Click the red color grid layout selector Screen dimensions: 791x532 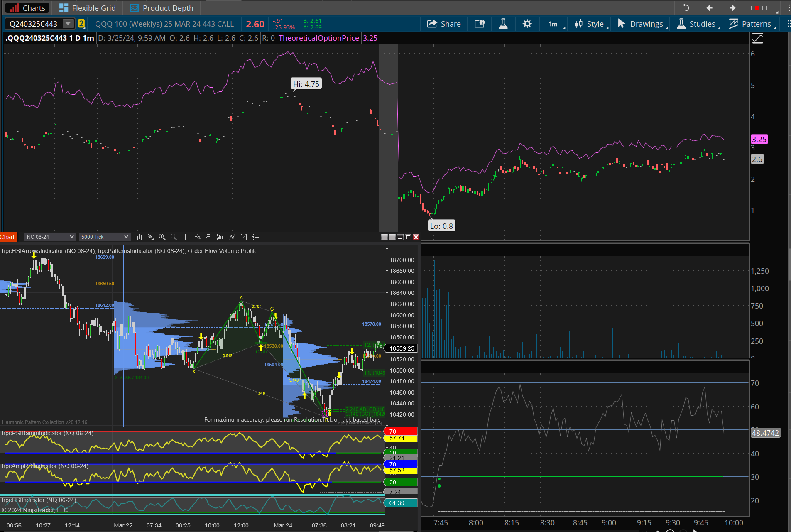click(759, 8)
